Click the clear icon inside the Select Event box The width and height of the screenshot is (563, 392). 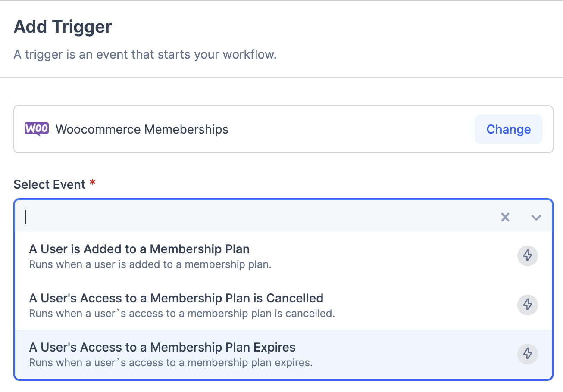pyautogui.click(x=505, y=217)
